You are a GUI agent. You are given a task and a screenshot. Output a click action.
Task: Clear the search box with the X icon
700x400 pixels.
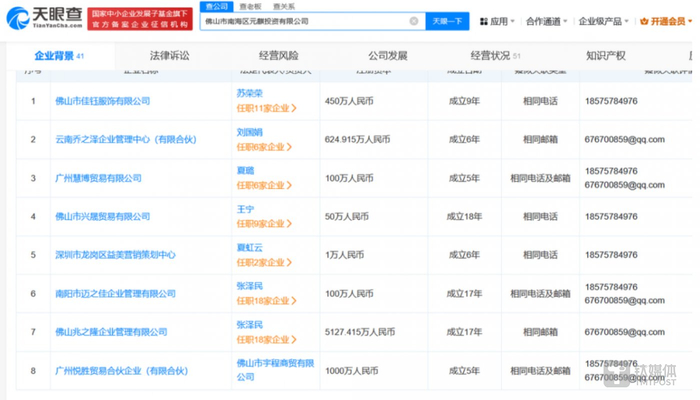coord(414,20)
